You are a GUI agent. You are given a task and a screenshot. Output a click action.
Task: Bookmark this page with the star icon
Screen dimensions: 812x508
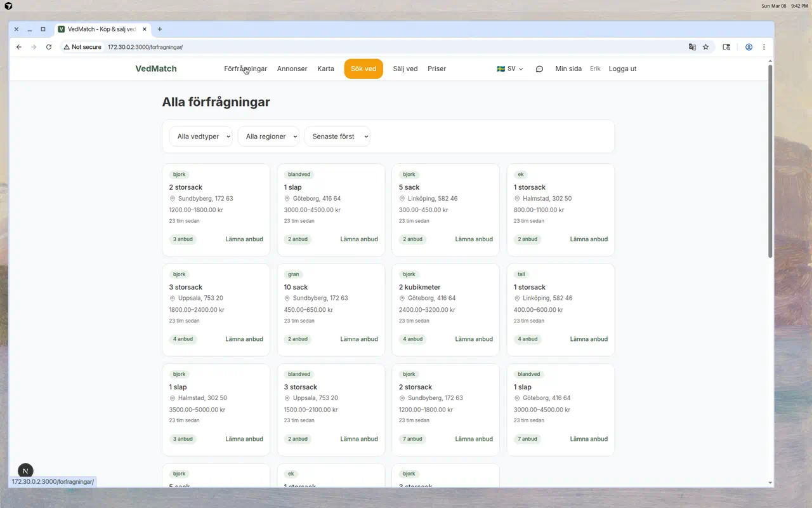pos(705,47)
